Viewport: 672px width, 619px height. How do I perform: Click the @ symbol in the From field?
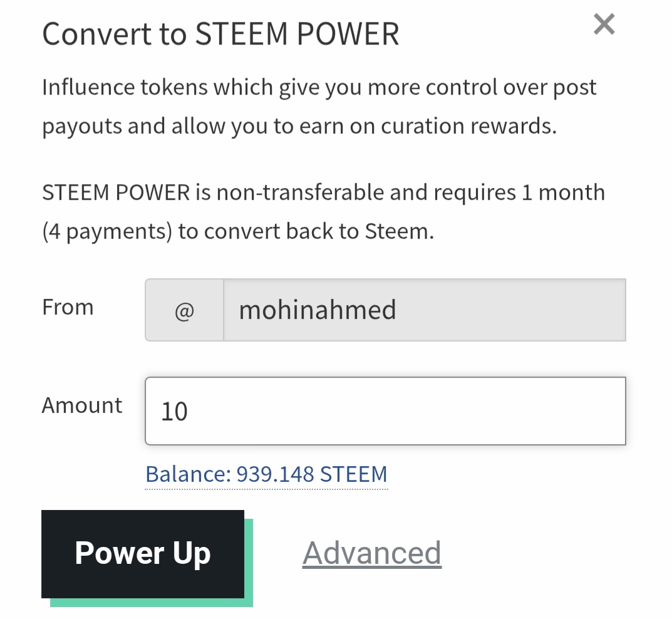coord(184,310)
